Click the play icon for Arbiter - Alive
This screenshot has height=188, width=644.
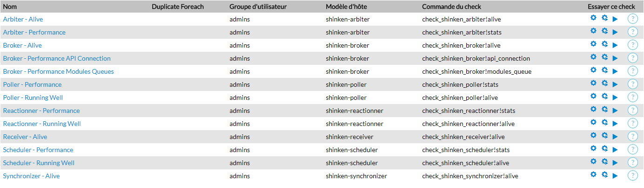pos(615,20)
